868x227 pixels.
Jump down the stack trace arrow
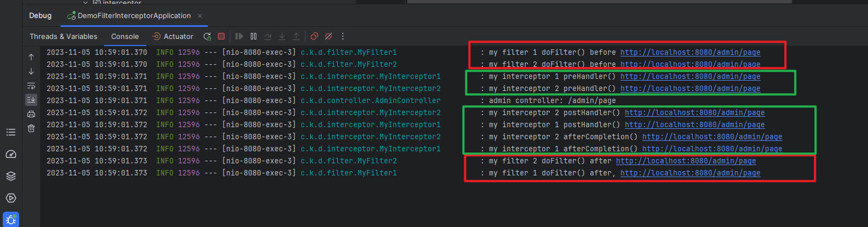coord(31,71)
